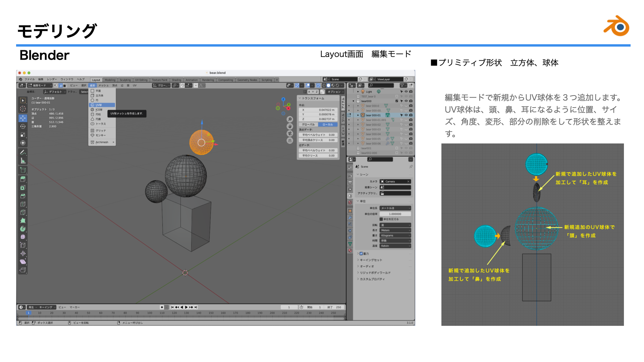Select the Knife tool
Screen dimensions: 644x362
pyautogui.click(x=23, y=213)
